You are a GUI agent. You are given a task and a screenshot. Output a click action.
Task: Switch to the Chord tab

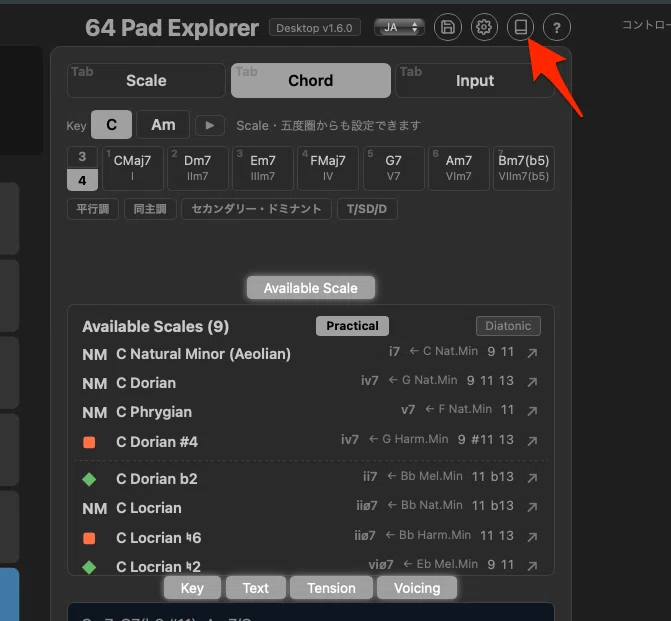click(311, 80)
